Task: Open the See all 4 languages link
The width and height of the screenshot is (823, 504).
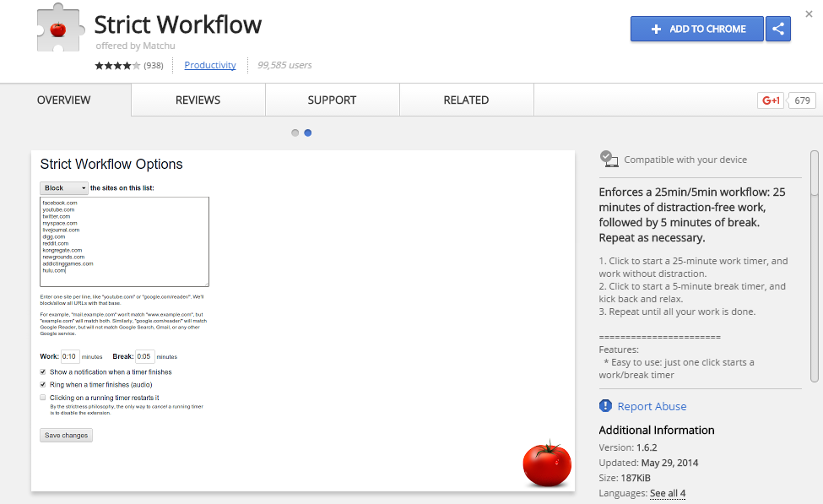Action: tap(668, 494)
